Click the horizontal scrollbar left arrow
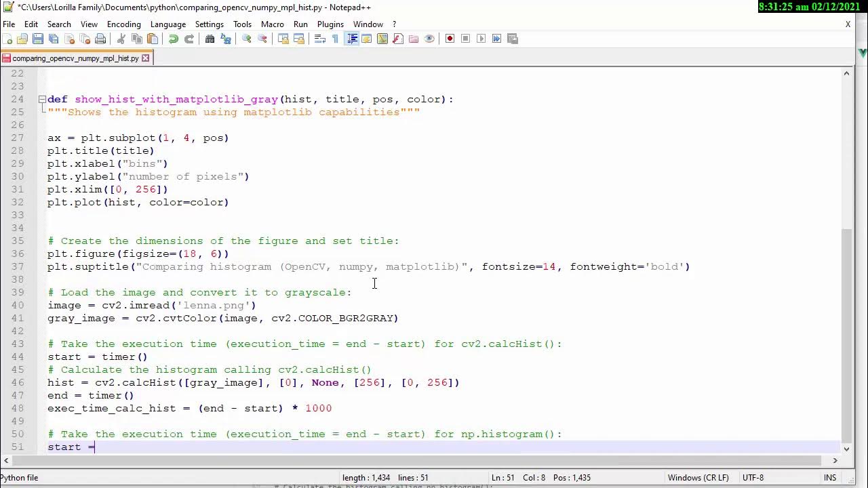The image size is (868, 488). coord(5,460)
